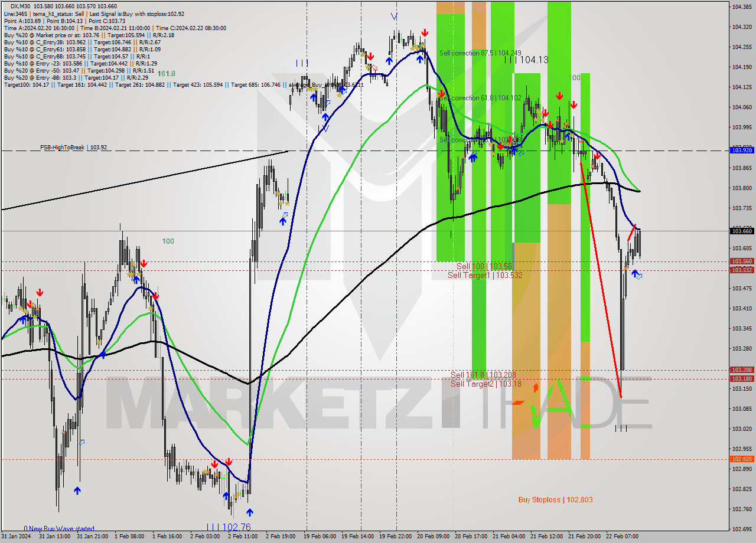The image size is (756, 543).
Task: Click the red 103.208 price tag
Action: 742,370
